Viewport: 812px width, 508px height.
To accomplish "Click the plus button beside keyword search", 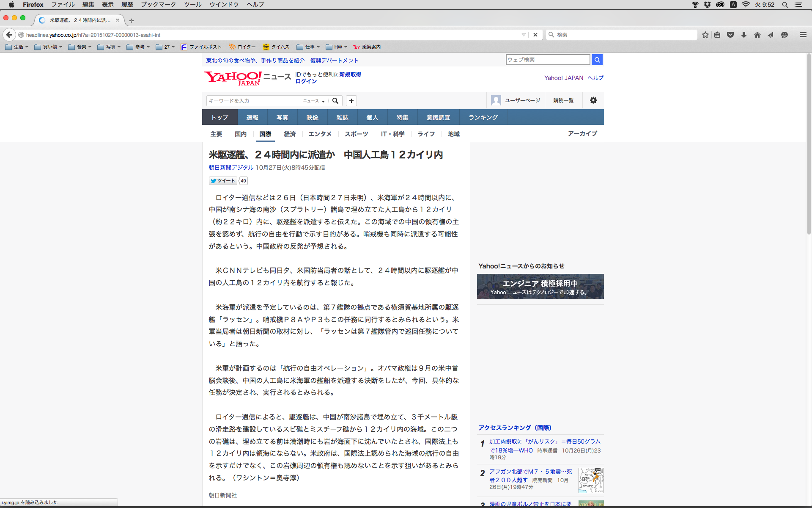I will pyautogui.click(x=351, y=101).
